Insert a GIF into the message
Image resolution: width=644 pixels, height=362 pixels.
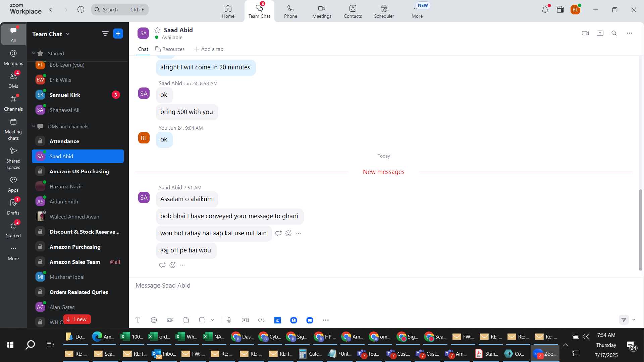(x=170, y=320)
